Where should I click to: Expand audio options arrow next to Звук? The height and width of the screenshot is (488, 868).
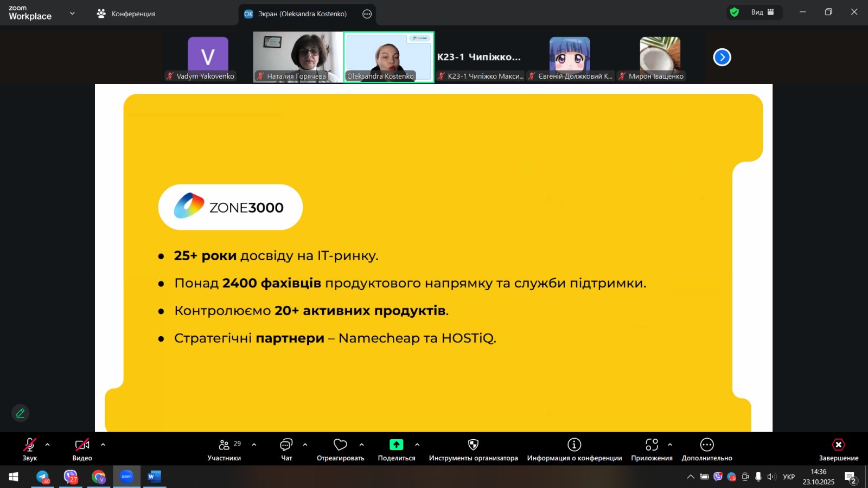coord(48,445)
